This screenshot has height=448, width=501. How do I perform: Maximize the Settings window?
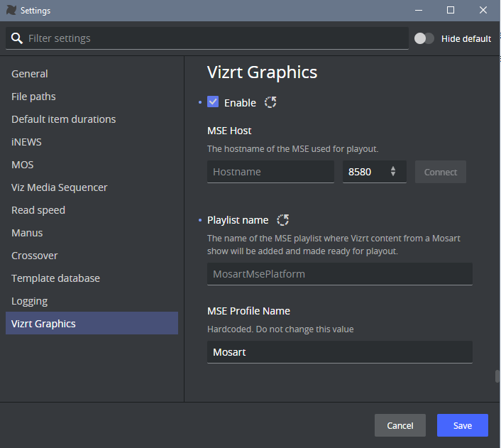[x=451, y=10]
